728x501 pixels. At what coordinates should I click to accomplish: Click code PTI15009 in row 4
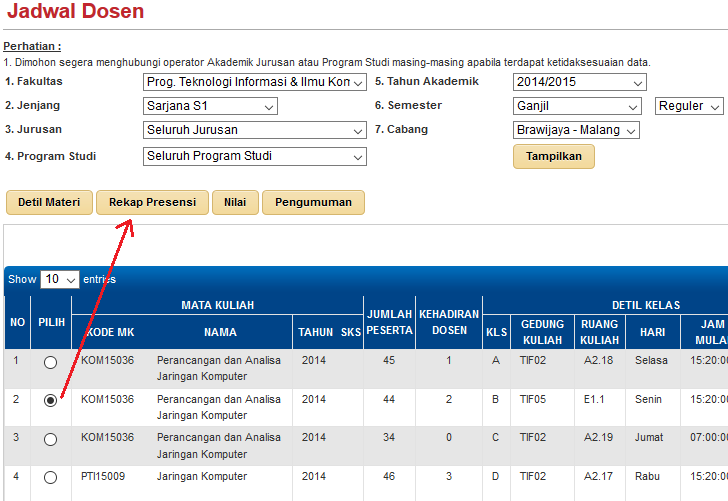pos(103,476)
